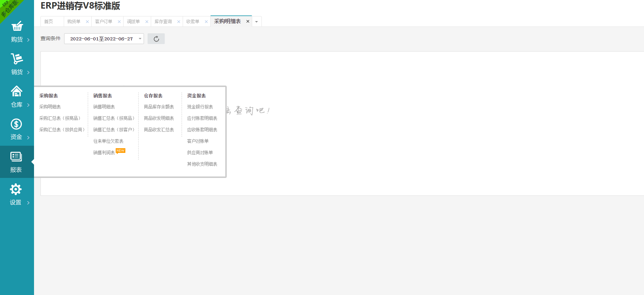Open 销售汇总表（按商品）report
Image resolution: width=644 pixels, height=295 pixels.
(115, 119)
